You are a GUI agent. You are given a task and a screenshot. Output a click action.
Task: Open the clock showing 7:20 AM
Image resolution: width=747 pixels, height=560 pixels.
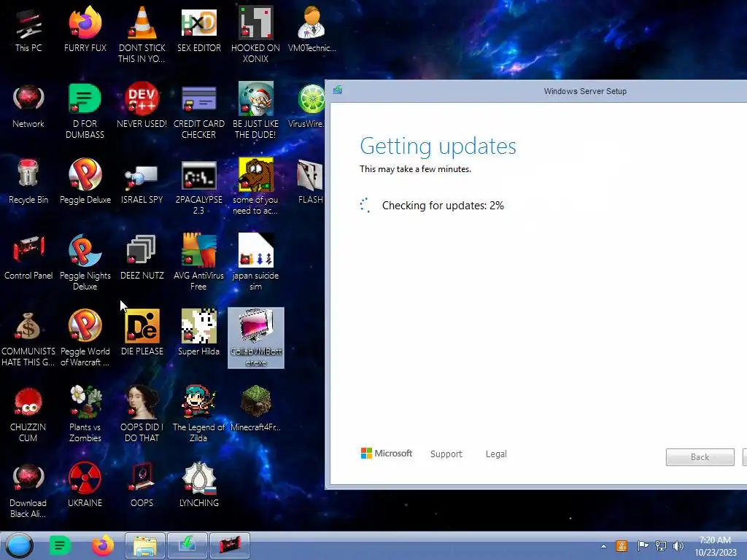pyautogui.click(x=715, y=546)
